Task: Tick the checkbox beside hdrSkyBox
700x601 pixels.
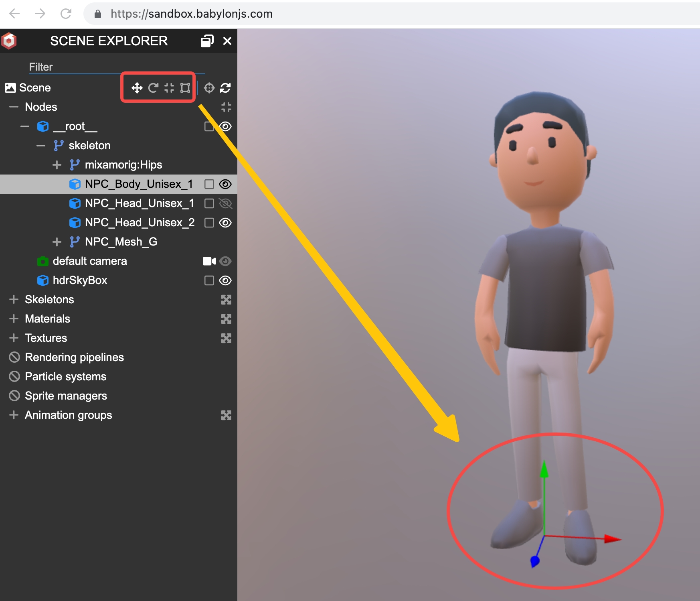Action: click(209, 280)
